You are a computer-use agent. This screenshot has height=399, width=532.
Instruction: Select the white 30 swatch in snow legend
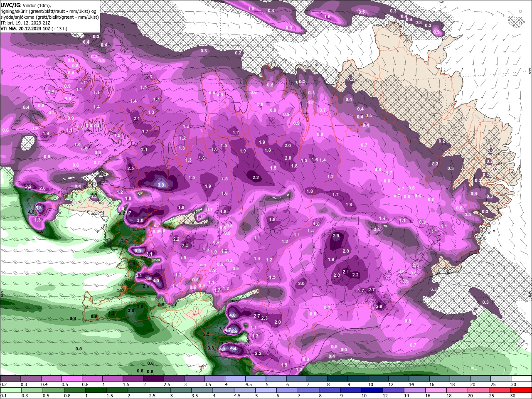click(x=521, y=379)
